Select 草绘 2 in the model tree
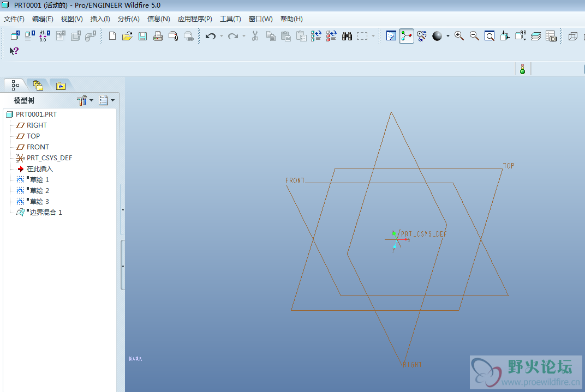The image size is (585, 392). (x=33, y=190)
